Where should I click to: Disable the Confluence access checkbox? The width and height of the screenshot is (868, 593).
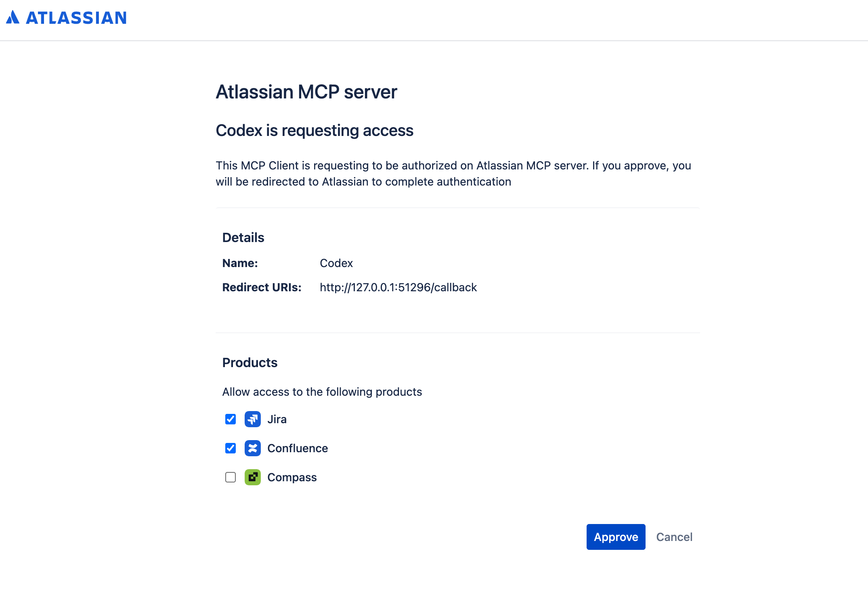click(x=231, y=448)
